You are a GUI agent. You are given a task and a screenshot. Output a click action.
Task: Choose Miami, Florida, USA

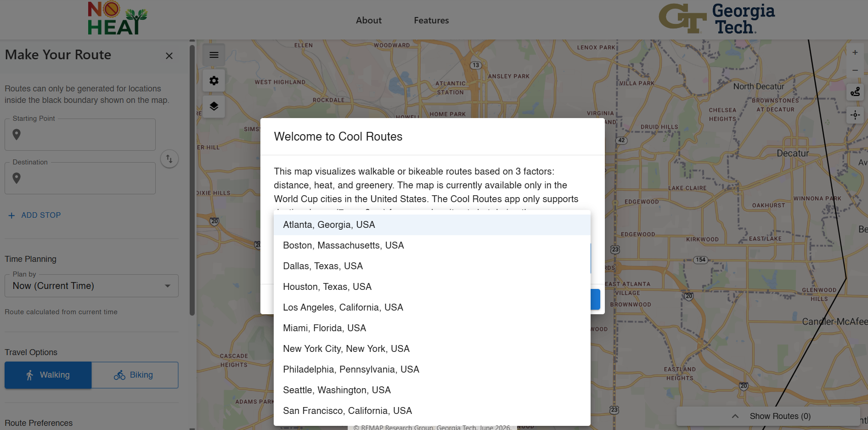click(x=432, y=328)
